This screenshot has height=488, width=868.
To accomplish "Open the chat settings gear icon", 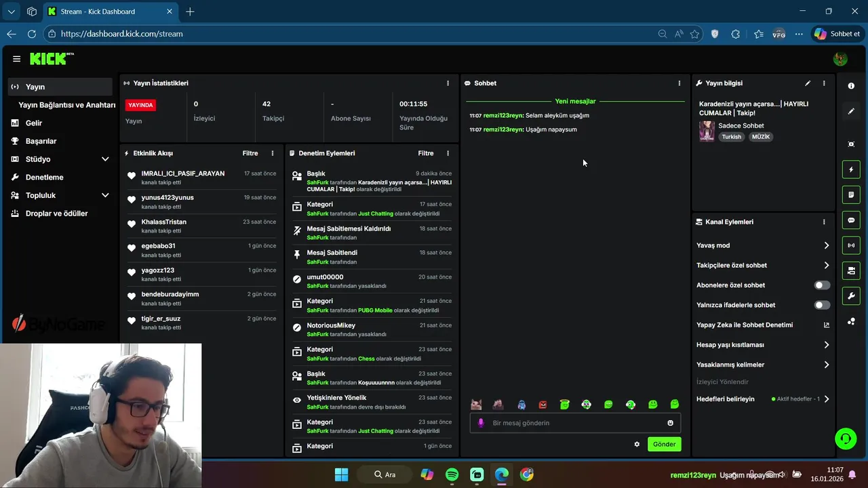I will [x=637, y=445].
